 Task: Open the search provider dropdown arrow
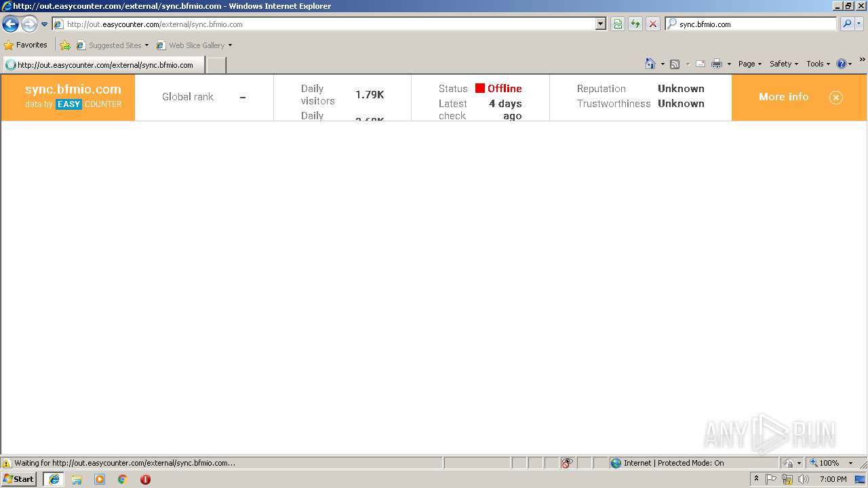click(x=859, y=24)
